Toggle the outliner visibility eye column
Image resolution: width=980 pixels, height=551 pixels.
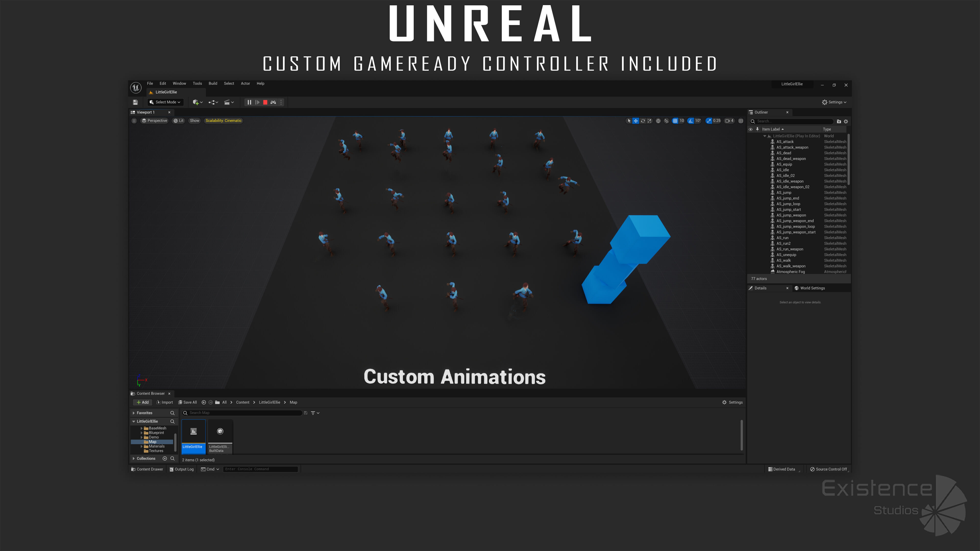pos(751,129)
